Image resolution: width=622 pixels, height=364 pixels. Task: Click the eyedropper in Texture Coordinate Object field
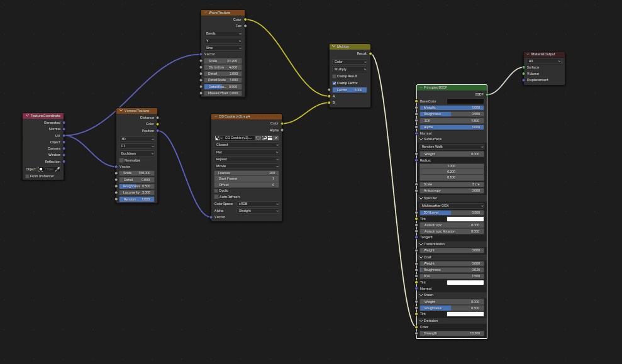(57, 169)
